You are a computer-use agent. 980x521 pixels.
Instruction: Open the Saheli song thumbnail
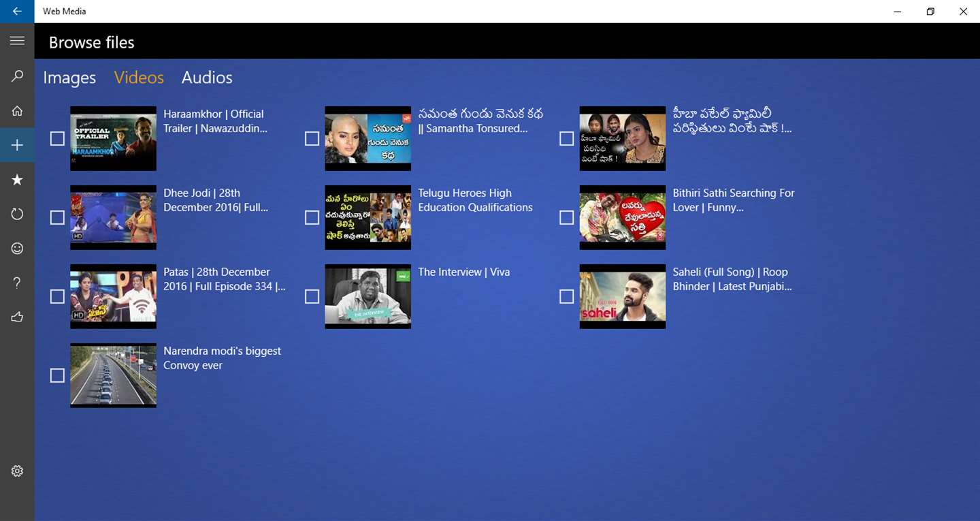[x=622, y=296]
